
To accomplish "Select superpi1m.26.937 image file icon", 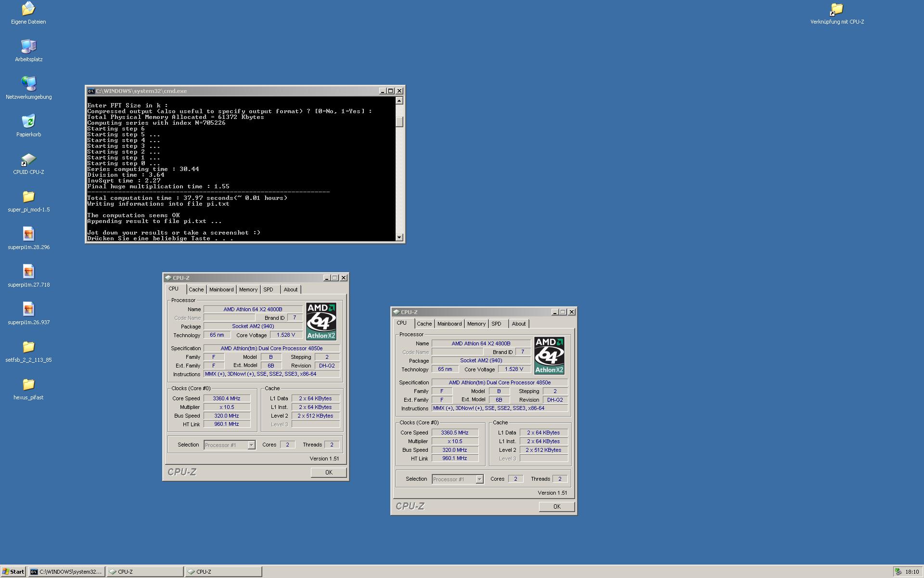I will (x=28, y=310).
